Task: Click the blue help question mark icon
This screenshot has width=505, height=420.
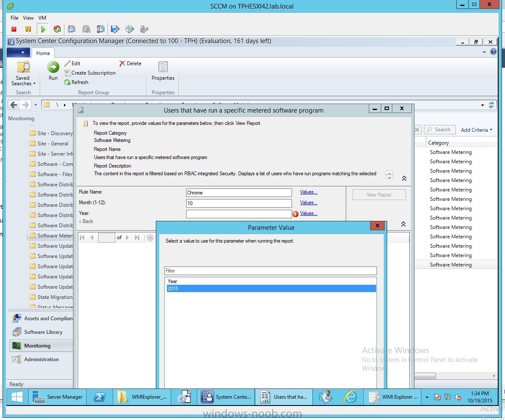Action: (493, 52)
